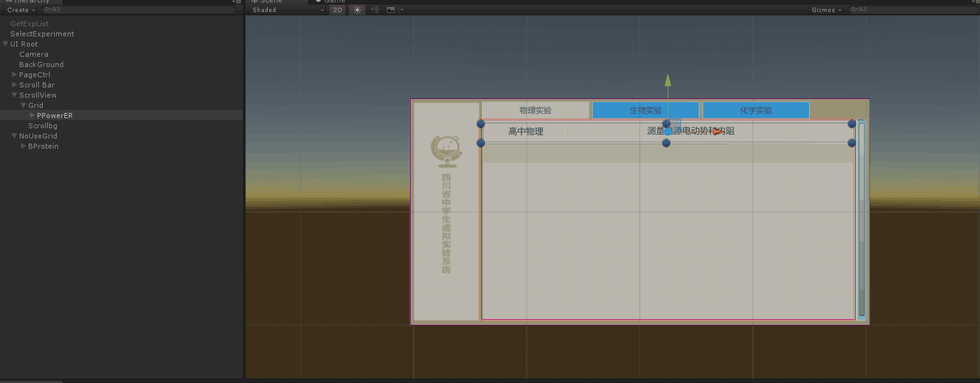Collapse the Grid node
The image size is (980, 383).
coord(24,105)
